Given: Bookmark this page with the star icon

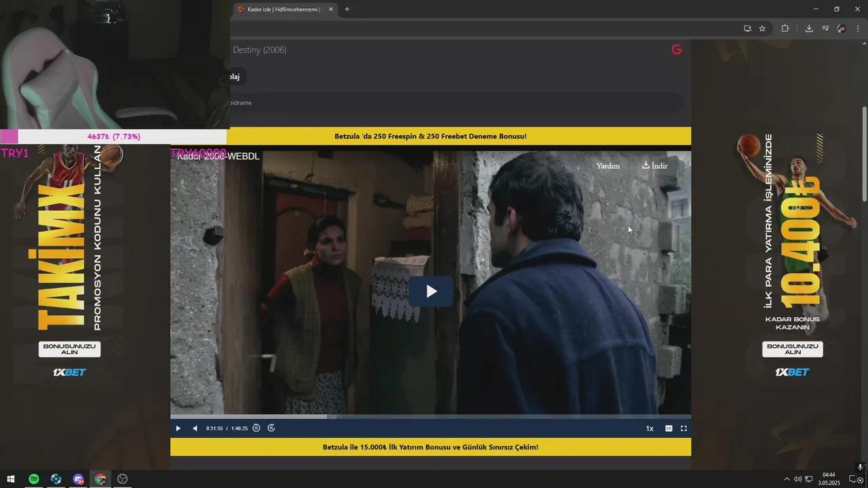Looking at the screenshot, I should tap(762, 28).
